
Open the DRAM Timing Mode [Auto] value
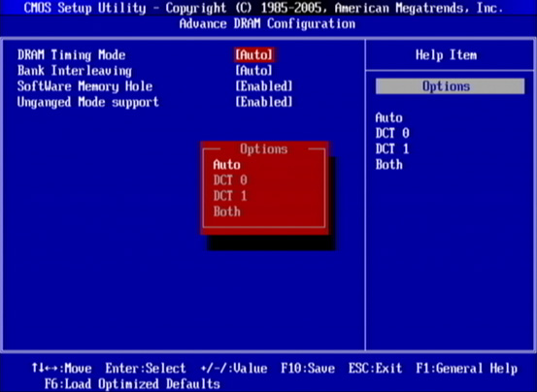(254, 54)
